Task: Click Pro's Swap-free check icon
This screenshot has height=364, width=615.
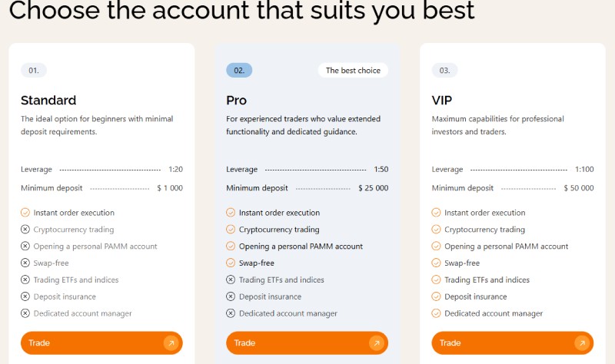Action: point(231,263)
